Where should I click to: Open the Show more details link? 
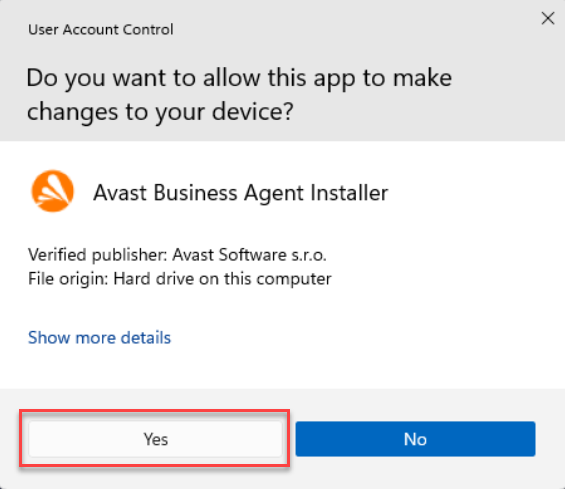pyautogui.click(x=99, y=338)
